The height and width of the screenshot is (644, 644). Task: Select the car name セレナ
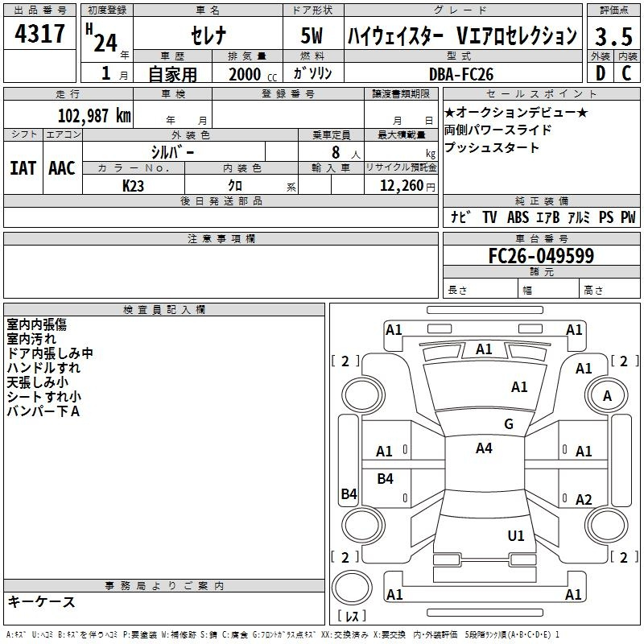tap(208, 35)
